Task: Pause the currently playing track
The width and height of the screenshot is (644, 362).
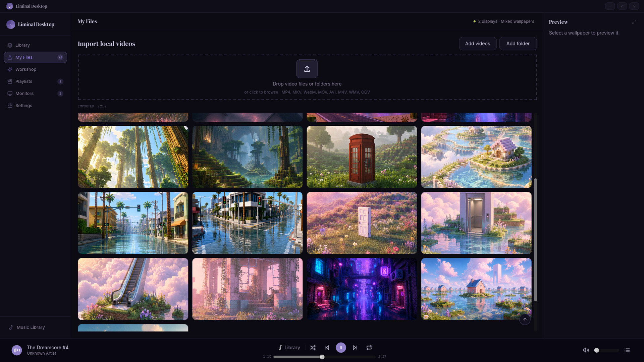Action: pyautogui.click(x=341, y=348)
